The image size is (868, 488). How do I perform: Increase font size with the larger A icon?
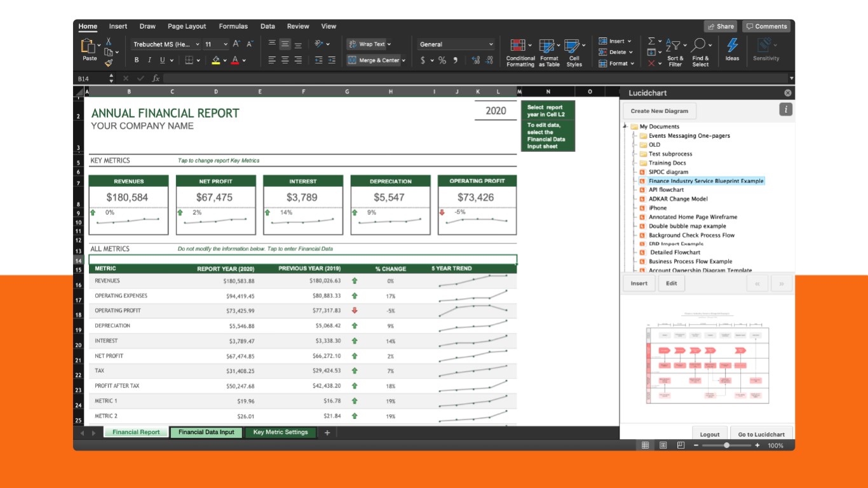coord(236,44)
